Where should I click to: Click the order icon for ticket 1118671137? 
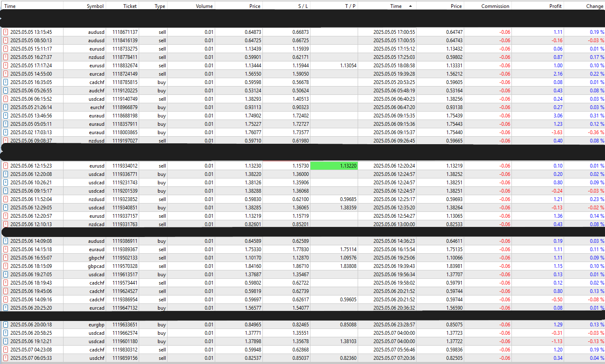(x=5, y=32)
